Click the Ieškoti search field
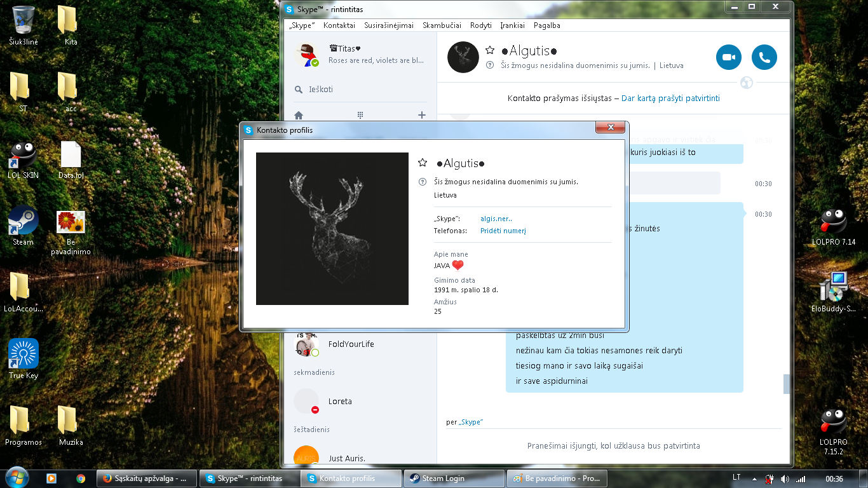Screen dimensions: 868x488 click(360, 90)
